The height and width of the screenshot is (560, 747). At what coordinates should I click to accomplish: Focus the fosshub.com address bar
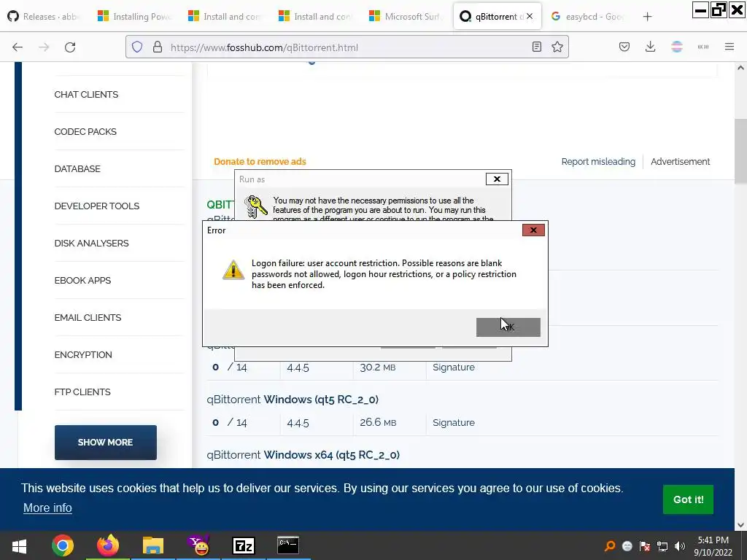[348, 47]
